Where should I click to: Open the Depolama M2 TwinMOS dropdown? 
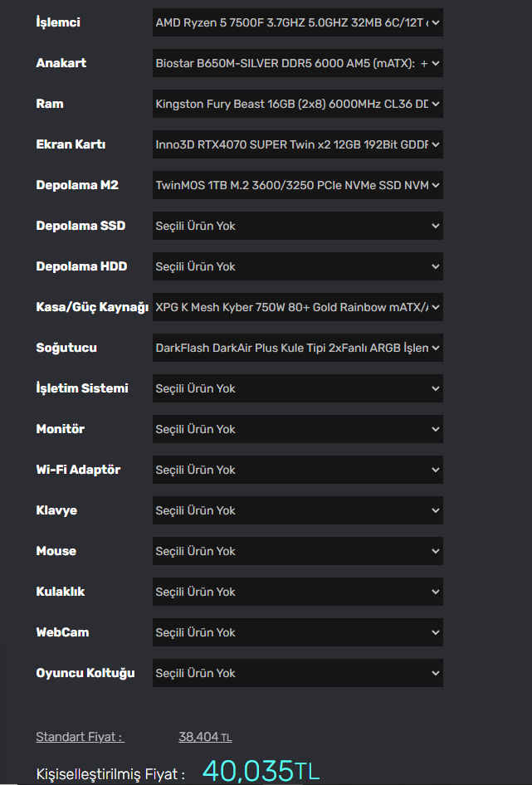297,185
